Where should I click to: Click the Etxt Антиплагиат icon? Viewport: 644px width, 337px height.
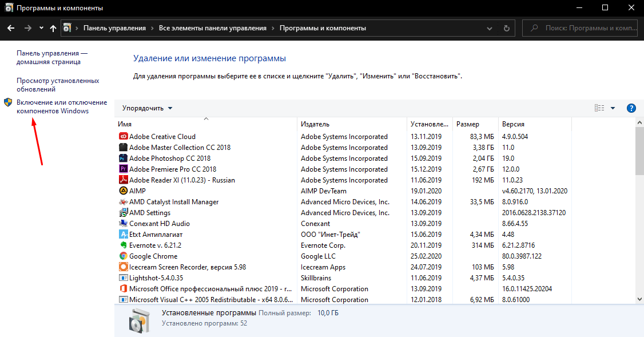click(123, 234)
